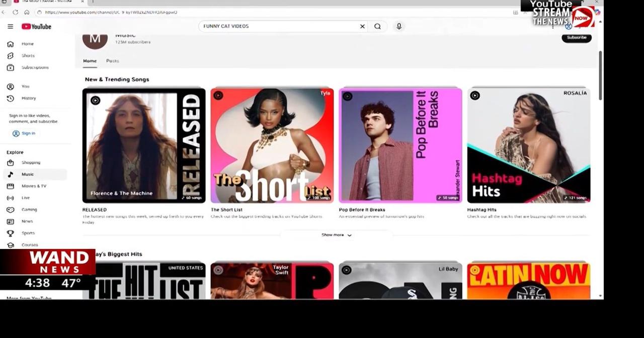This screenshot has height=338, width=644.
Task: Open your History page
Action: click(x=28, y=98)
